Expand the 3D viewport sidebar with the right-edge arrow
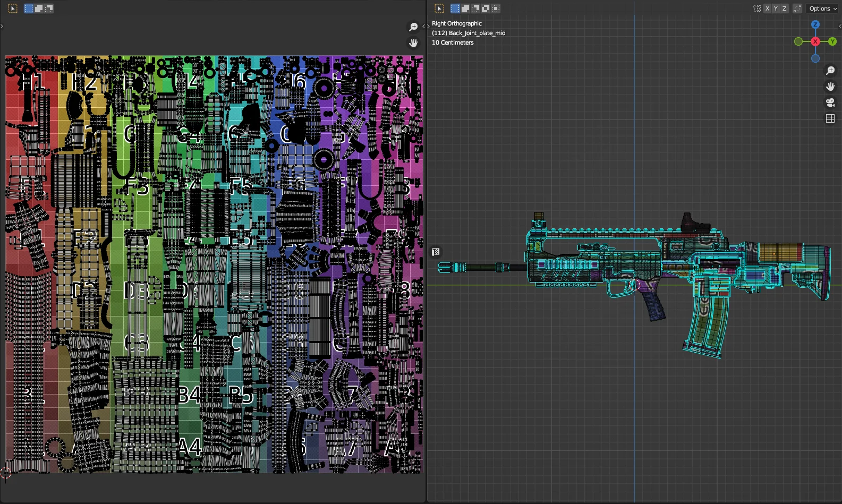The image size is (842, 504). click(839, 26)
